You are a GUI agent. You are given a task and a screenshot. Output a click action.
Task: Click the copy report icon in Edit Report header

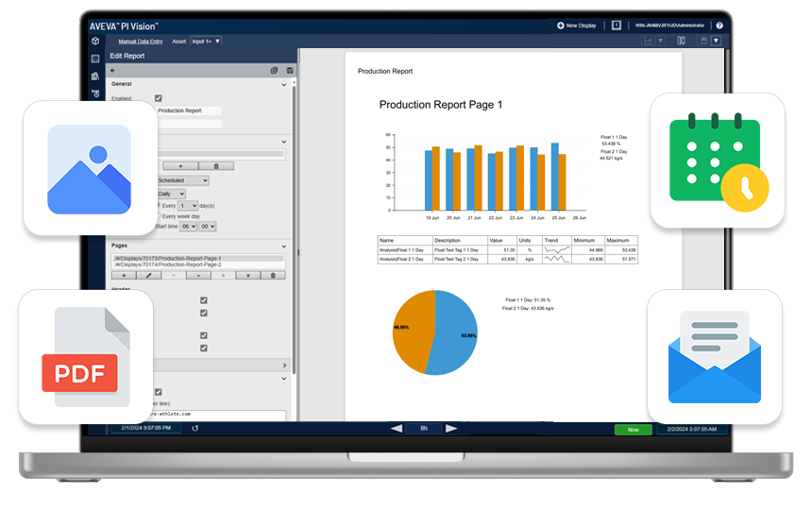pyautogui.click(x=274, y=70)
